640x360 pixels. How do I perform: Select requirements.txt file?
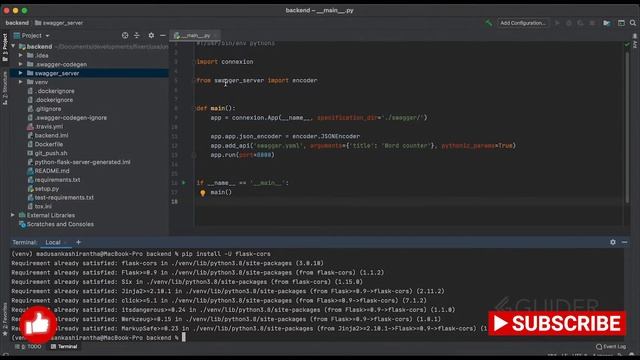(54, 180)
